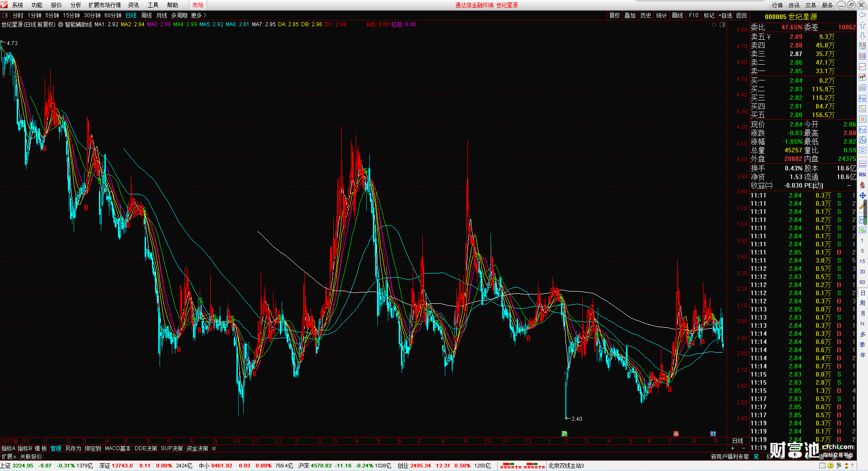Click the up arrow icon in right toolbar
The image size is (868, 471).
863,25
